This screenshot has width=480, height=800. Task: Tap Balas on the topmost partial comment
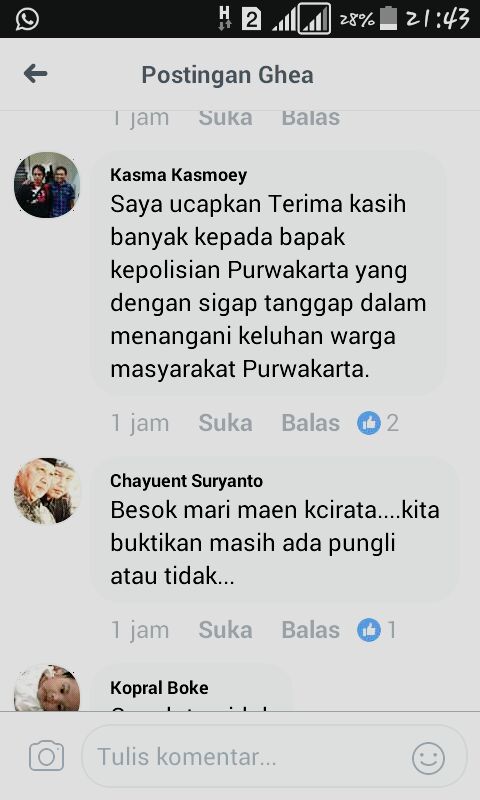tap(311, 118)
